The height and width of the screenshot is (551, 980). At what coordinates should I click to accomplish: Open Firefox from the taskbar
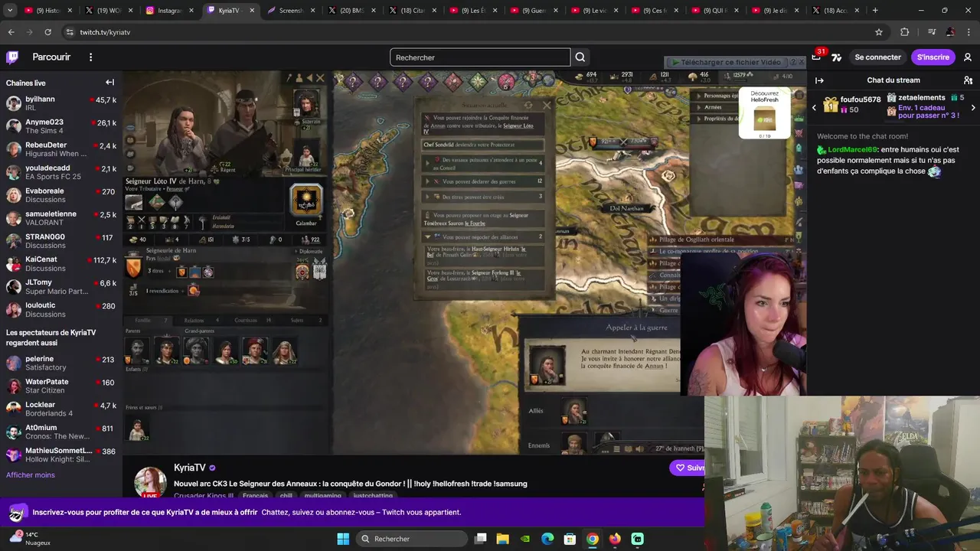coord(615,539)
